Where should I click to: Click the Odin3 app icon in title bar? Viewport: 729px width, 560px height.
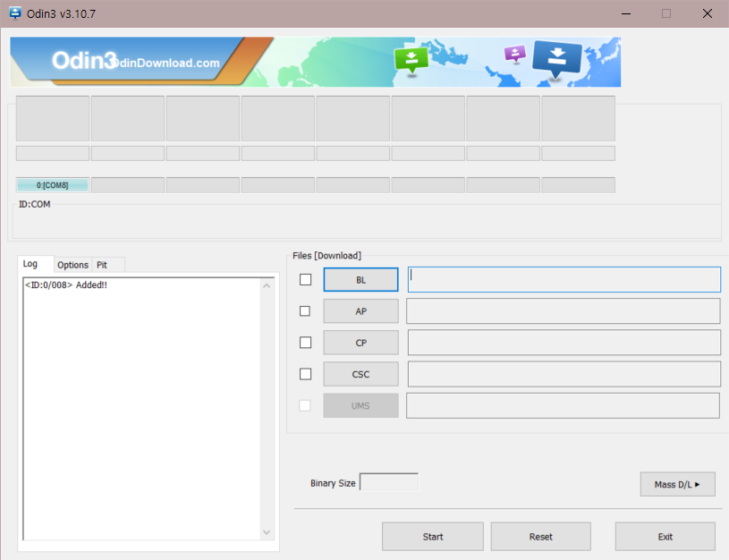tap(15, 13)
